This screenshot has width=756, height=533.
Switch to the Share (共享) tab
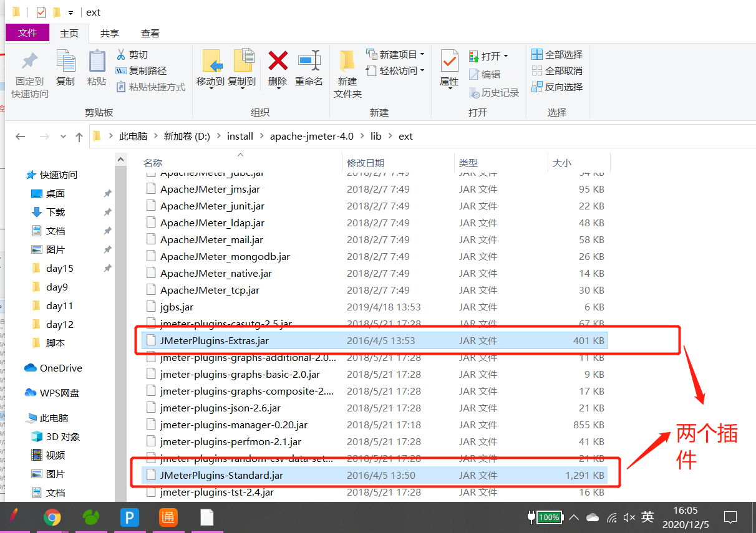click(x=110, y=34)
